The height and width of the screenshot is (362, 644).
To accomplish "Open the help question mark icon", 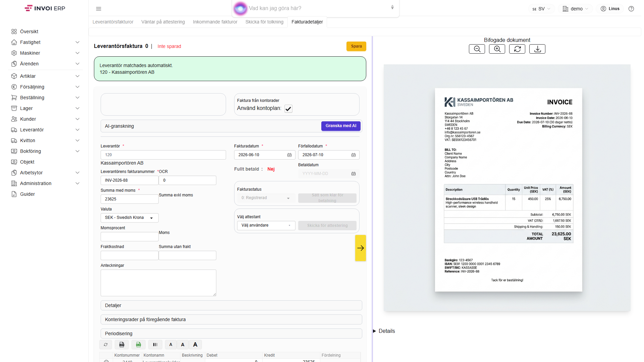I will (631, 9).
